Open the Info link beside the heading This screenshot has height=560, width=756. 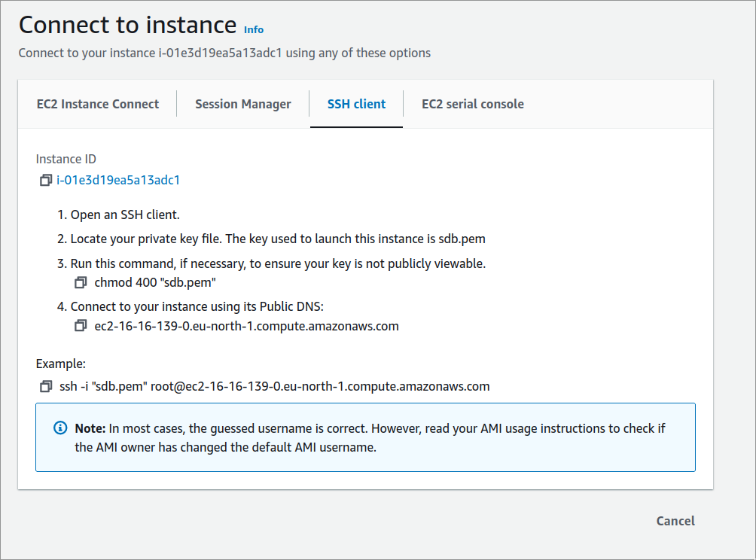coord(254,29)
